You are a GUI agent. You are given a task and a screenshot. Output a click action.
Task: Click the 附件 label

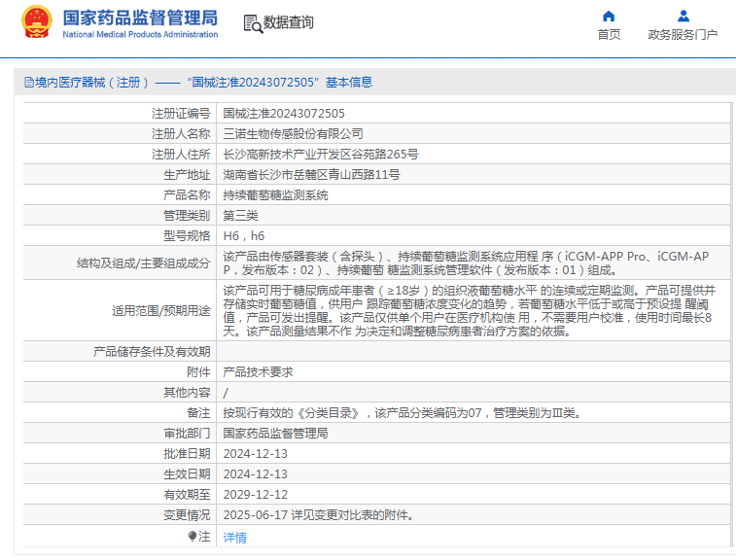click(198, 372)
